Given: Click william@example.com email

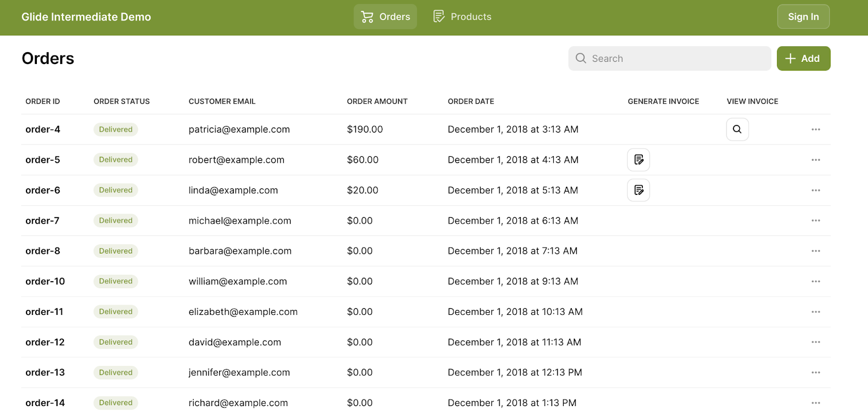Looking at the screenshot, I should [x=238, y=281].
